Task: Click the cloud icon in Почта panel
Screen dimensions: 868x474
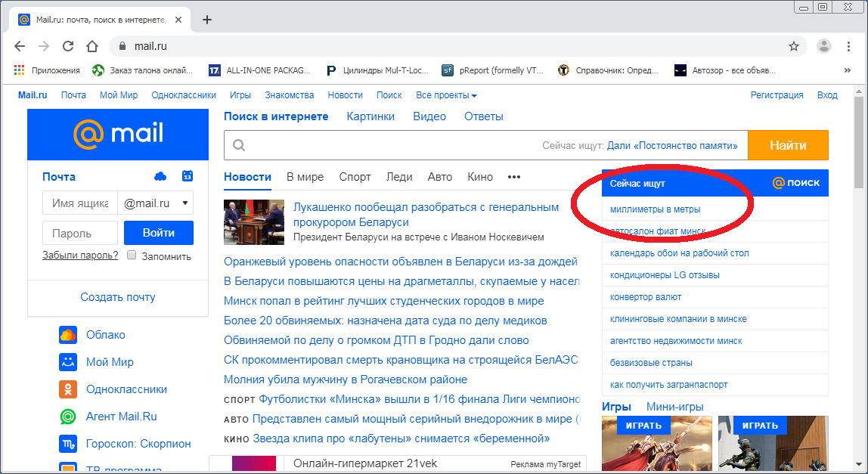Action: click(x=160, y=176)
